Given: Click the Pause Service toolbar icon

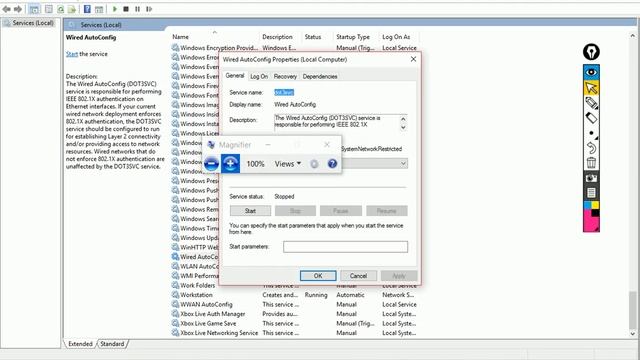Looking at the screenshot, I should click(138, 9).
